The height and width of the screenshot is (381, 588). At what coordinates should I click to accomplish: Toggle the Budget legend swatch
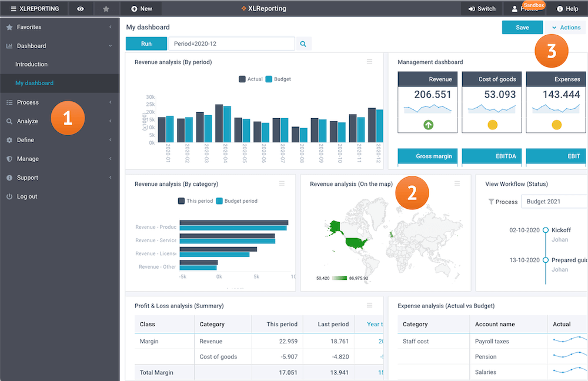[269, 79]
